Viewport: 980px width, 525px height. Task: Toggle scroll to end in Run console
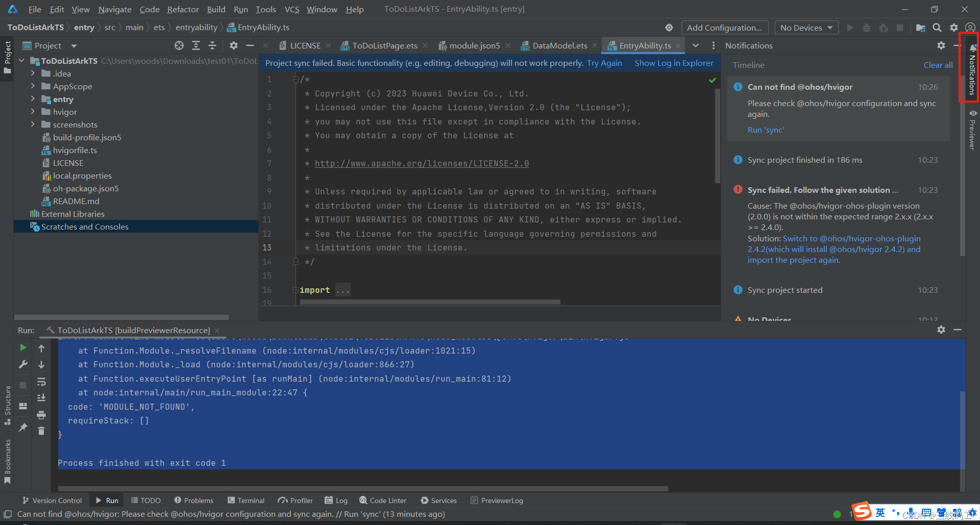pos(41,397)
